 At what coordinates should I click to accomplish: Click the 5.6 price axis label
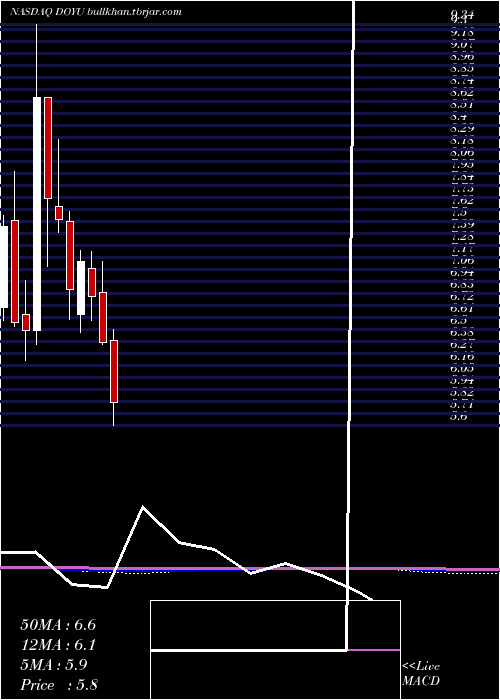[x=459, y=417]
